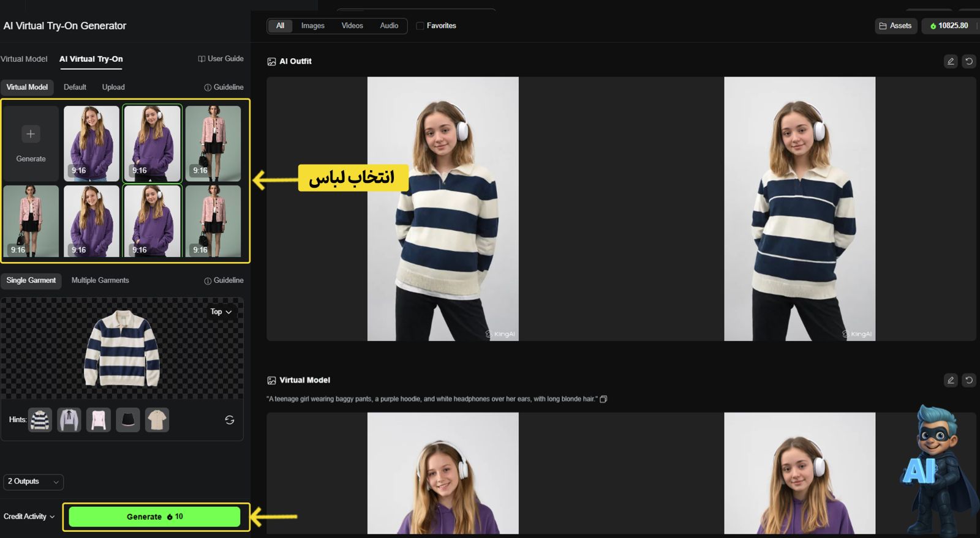This screenshot has width=980, height=538.
Task: Select the beige shirt hint icon
Action: coord(157,420)
